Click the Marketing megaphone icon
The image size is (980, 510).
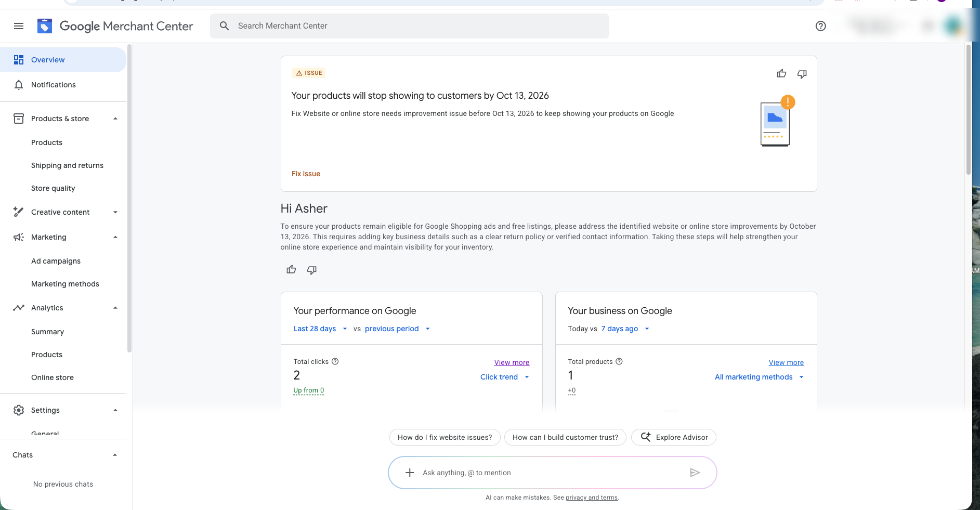click(19, 237)
